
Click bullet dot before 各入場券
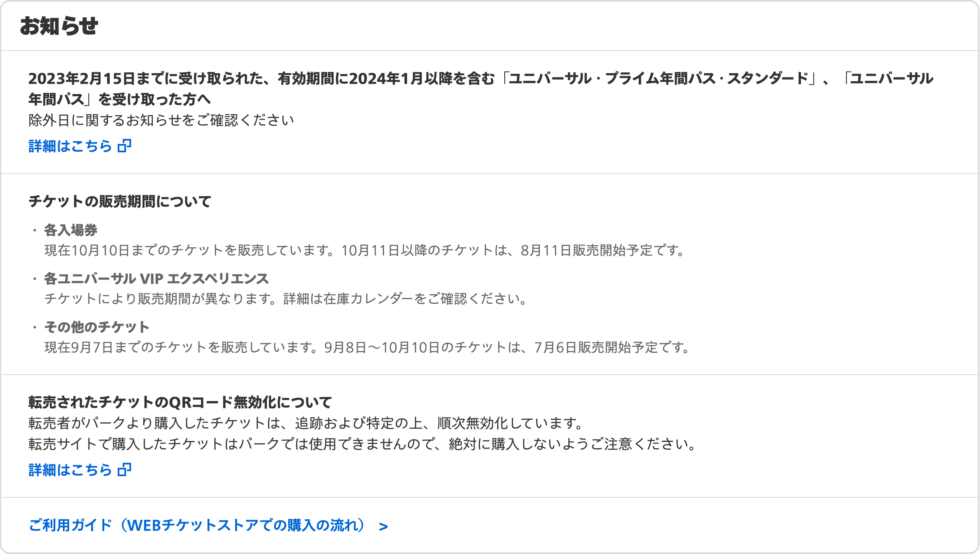35,230
